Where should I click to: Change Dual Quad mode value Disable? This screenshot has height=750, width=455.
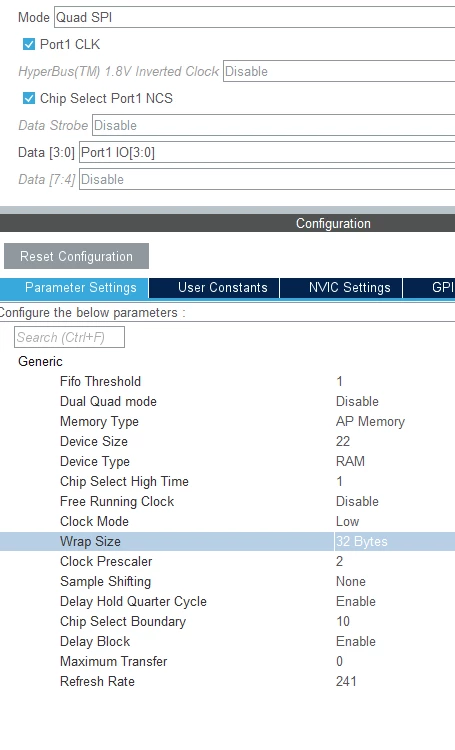click(357, 401)
